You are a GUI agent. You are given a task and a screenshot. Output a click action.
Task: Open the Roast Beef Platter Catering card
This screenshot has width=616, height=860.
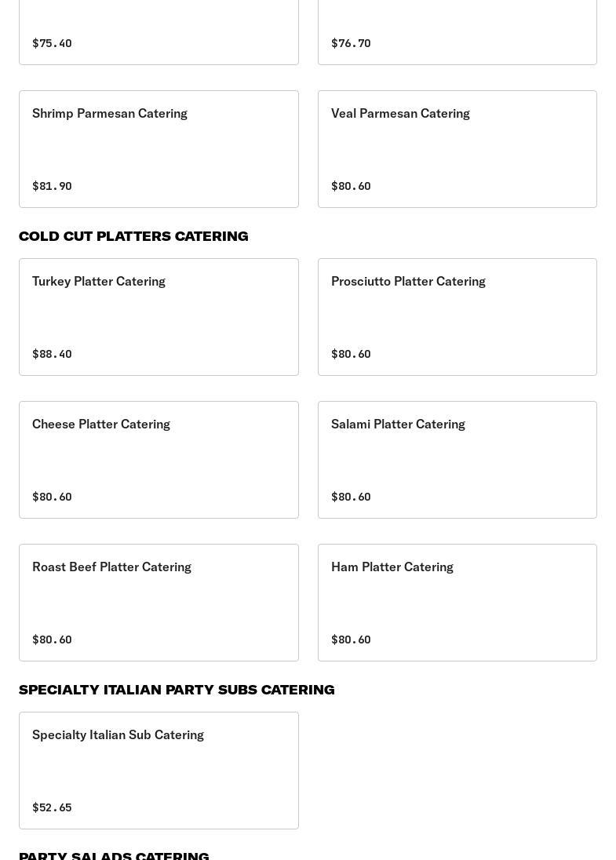[x=159, y=602]
